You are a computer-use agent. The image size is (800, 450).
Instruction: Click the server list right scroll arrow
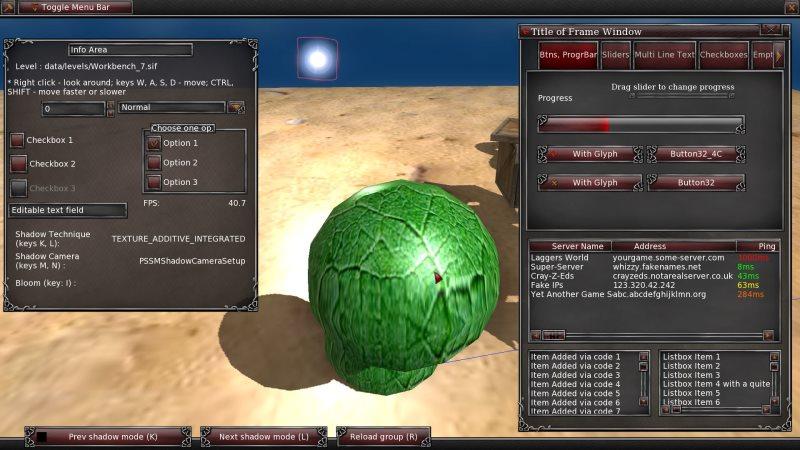click(768, 336)
